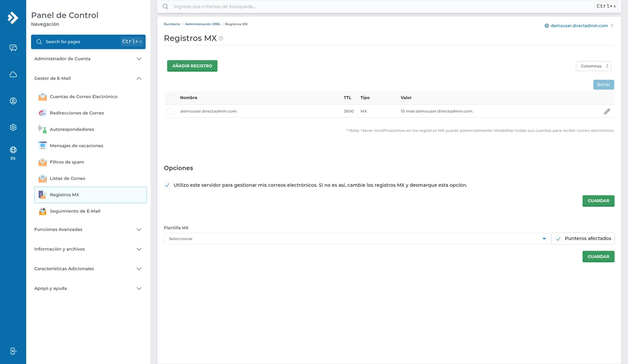Open the demouser.directadmin.com domain selector
The height and width of the screenshot is (364, 628).
579,25
